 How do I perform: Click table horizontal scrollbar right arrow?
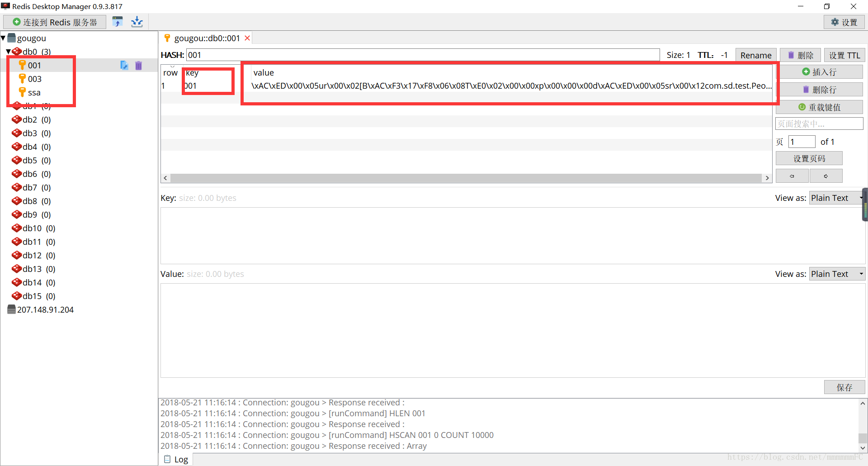point(767,178)
